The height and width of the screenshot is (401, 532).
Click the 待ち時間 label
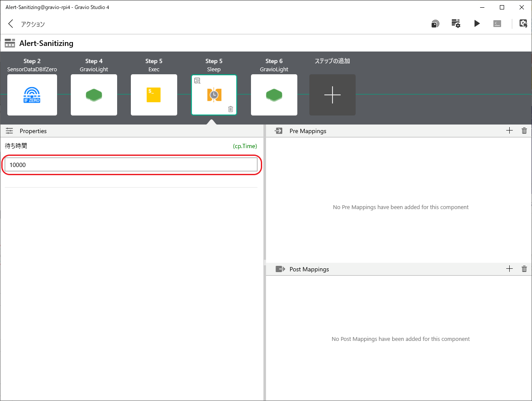pos(16,146)
